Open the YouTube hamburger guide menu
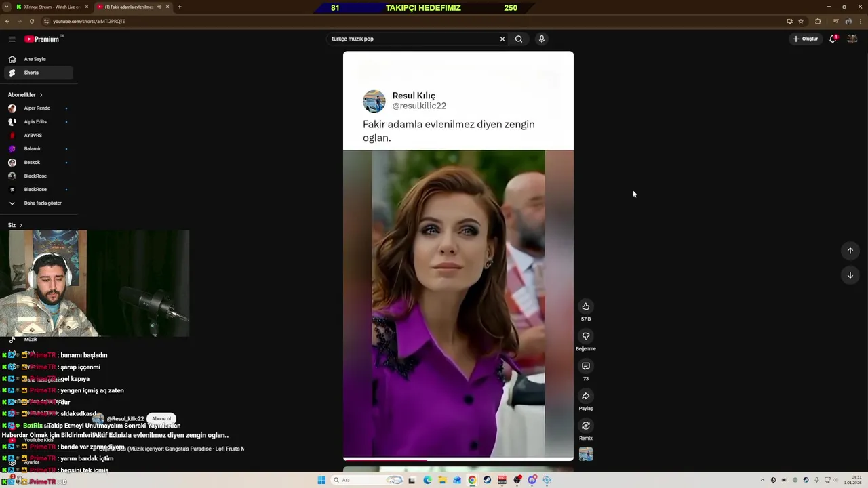 tap(12, 39)
